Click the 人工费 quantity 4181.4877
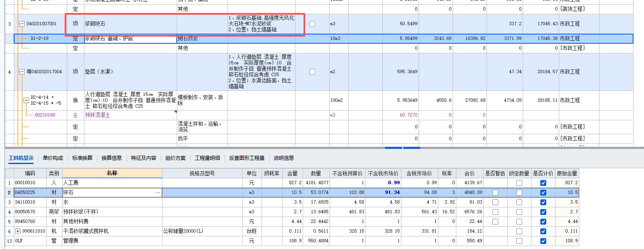Viewport: 644px width, 249px height. pos(317,183)
